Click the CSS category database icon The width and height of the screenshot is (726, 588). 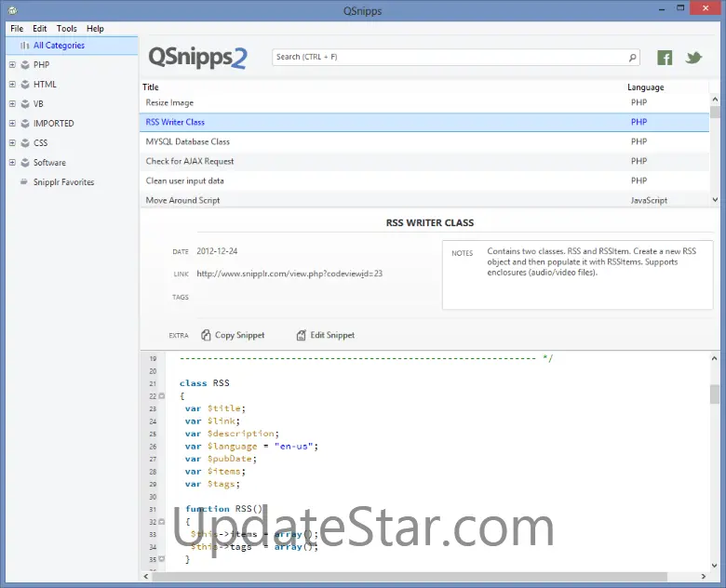click(25, 142)
